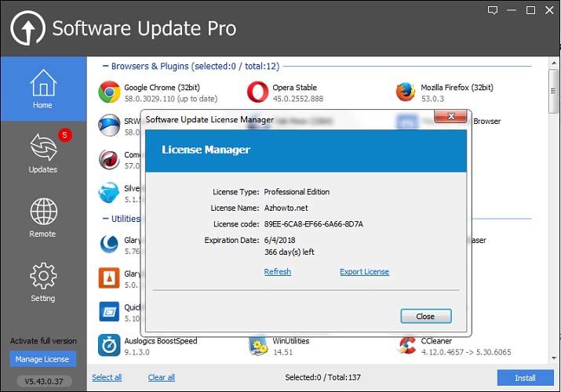
Task: Click the expiration date 6/4/2018
Action: click(279, 240)
